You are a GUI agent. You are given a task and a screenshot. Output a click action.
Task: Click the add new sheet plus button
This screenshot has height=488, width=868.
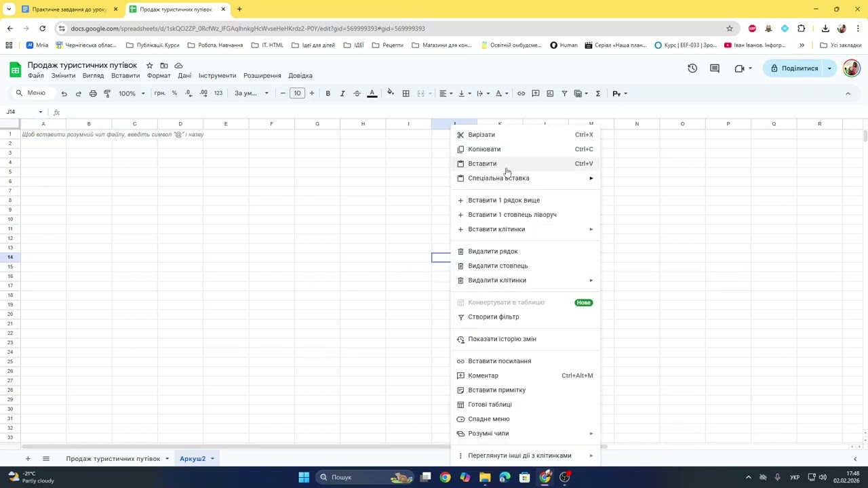pos(28,459)
